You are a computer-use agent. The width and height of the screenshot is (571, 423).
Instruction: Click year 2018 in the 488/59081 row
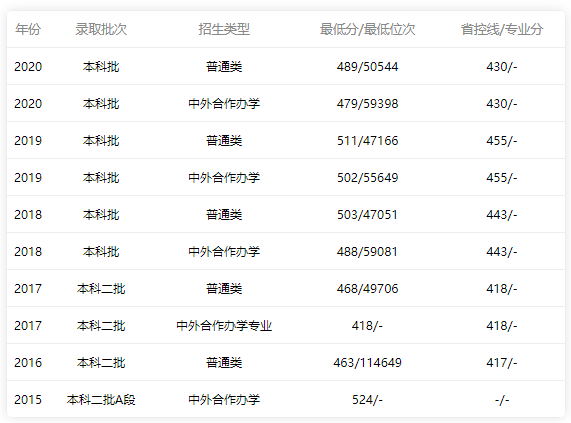pos(28,252)
